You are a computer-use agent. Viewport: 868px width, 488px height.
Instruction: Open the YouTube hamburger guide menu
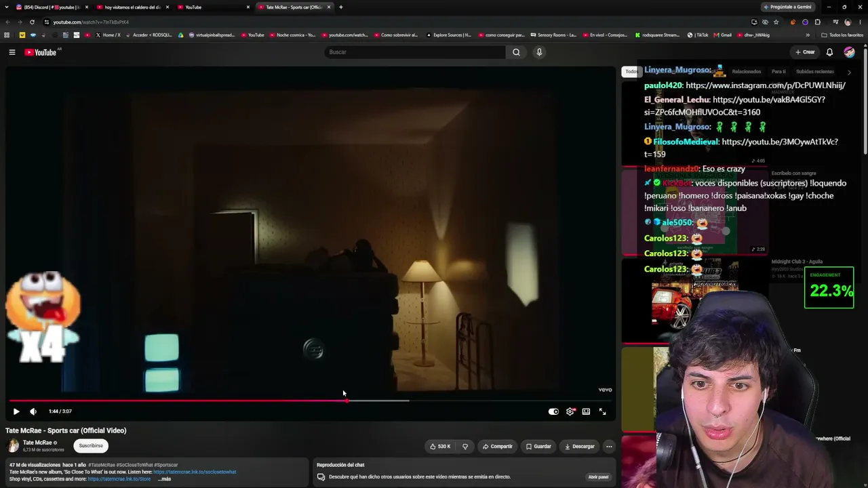pos(12,52)
